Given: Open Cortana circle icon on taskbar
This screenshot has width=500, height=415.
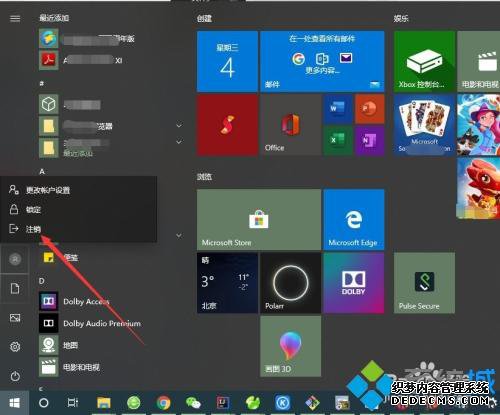Looking at the screenshot, I should (x=44, y=403).
